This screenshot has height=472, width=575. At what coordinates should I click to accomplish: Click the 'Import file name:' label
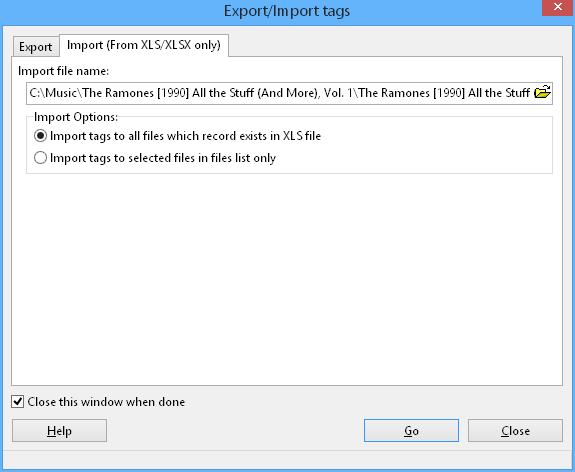coord(63,71)
